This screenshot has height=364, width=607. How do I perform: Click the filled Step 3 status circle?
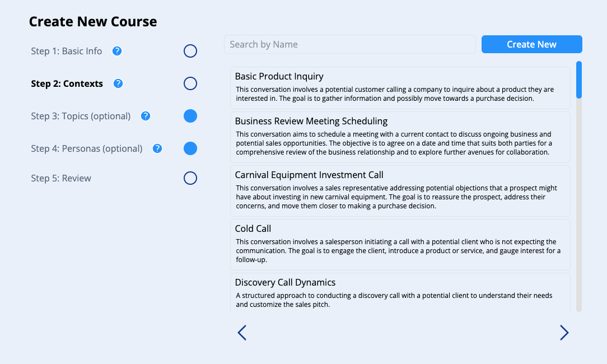(190, 116)
